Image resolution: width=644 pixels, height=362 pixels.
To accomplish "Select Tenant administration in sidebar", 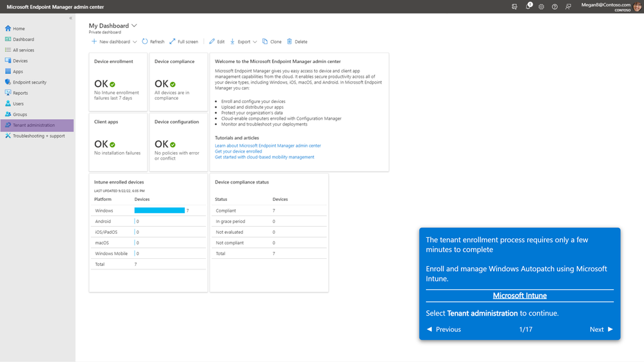I will [37, 125].
